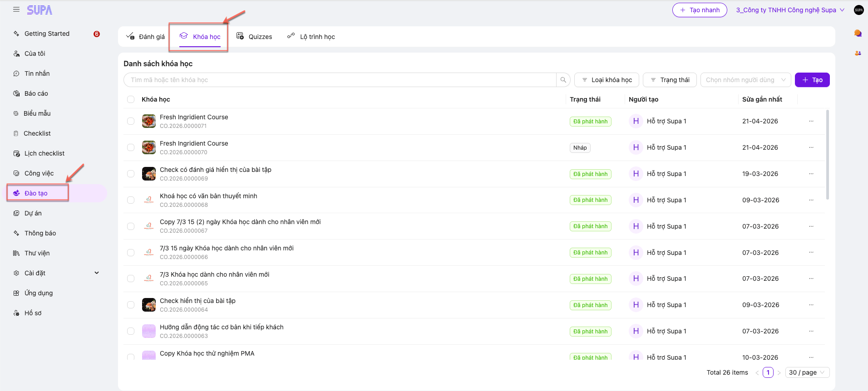Open the Fresh Ingridient Course CO.2026.0000071 thumbnail
868x391 pixels.
pyautogui.click(x=149, y=121)
